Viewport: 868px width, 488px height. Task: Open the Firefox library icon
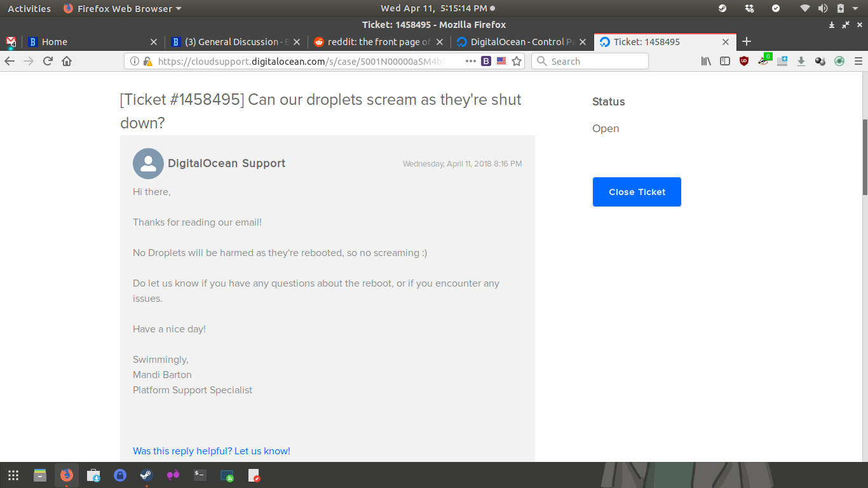pos(706,61)
